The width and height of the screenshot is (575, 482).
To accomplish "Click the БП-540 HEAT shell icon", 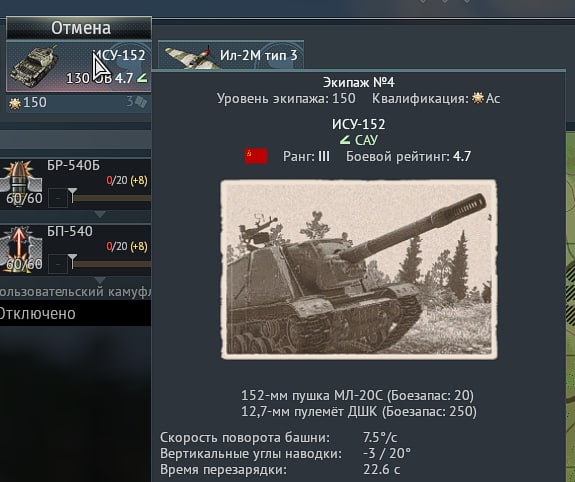I will [x=20, y=249].
